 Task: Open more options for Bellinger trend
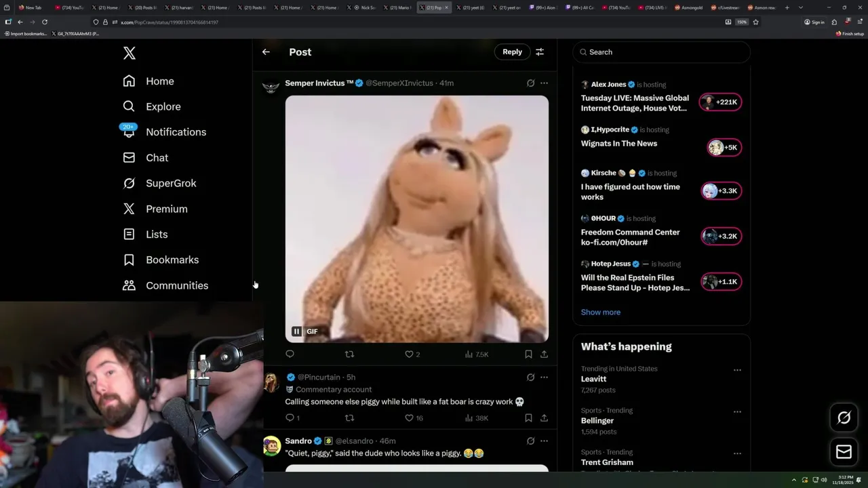pos(737,412)
